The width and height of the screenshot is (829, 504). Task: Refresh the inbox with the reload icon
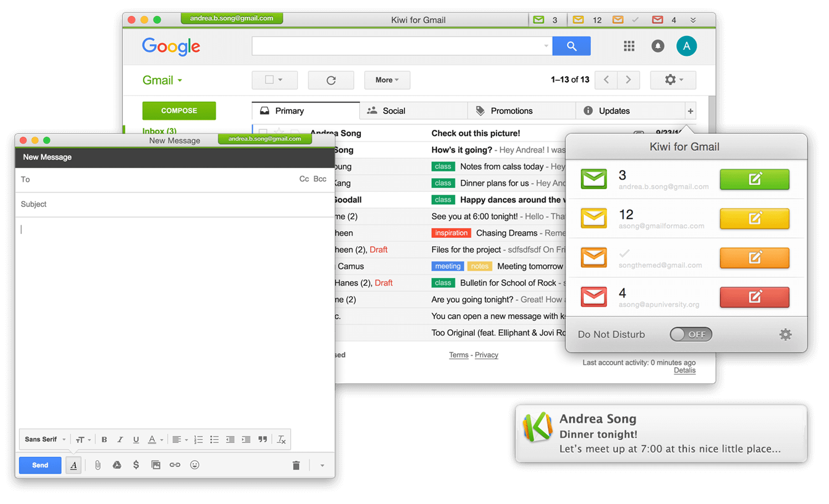331,80
